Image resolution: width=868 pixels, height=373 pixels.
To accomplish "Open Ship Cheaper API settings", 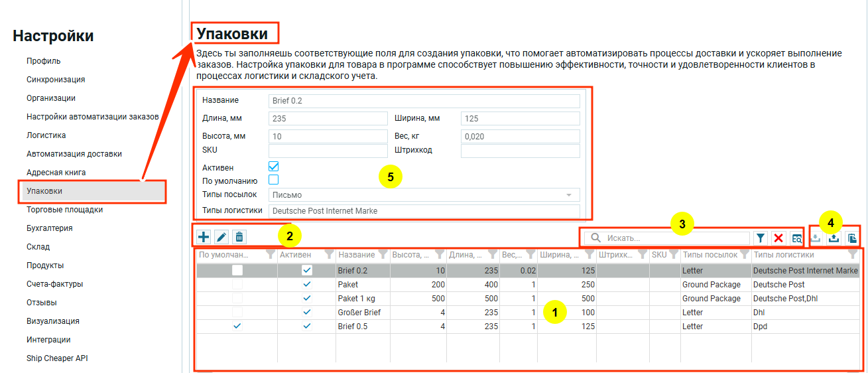I will coord(57,358).
